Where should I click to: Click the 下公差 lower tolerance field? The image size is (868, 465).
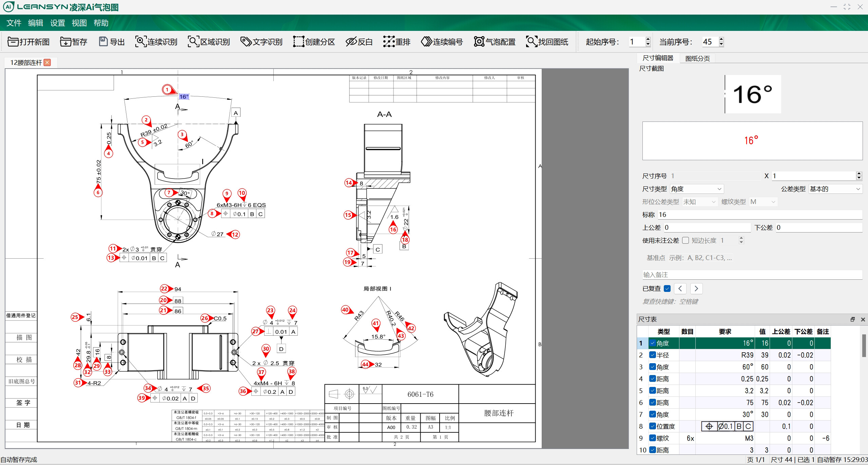[x=819, y=227]
